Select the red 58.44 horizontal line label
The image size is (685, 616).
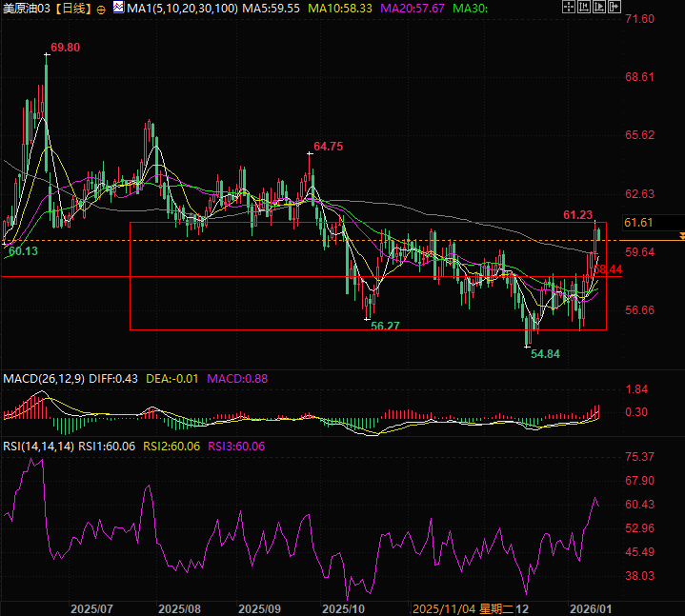tap(608, 270)
